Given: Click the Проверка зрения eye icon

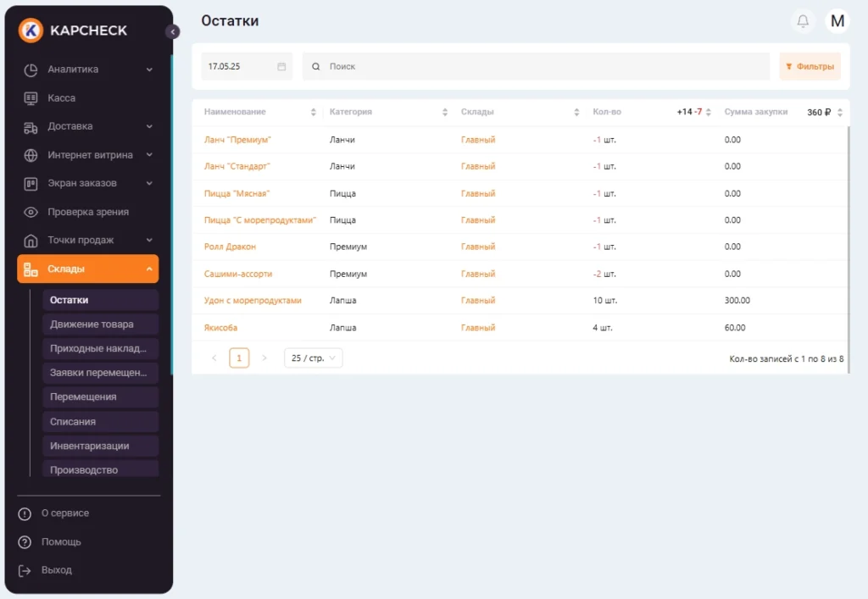Looking at the screenshot, I should pos(31,212).
